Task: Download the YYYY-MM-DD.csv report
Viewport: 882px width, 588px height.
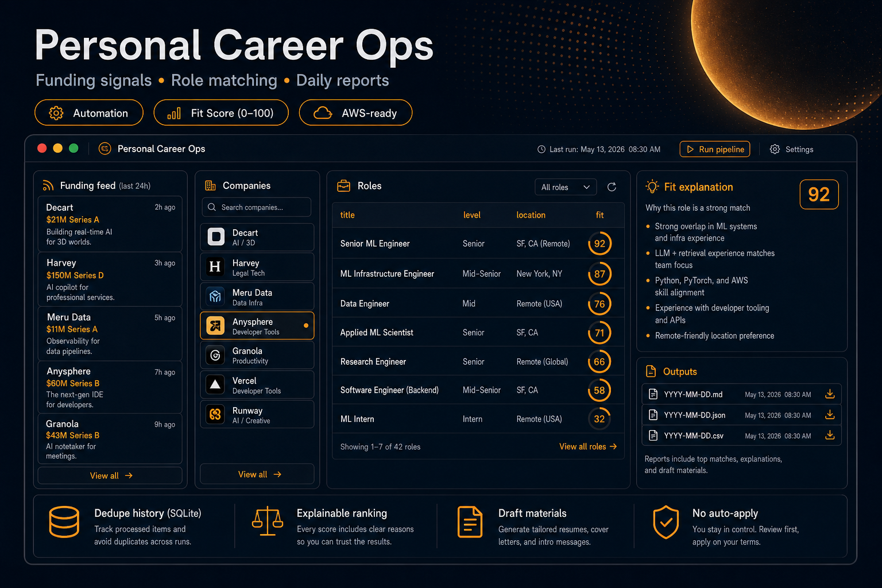Action: (830, 435)
